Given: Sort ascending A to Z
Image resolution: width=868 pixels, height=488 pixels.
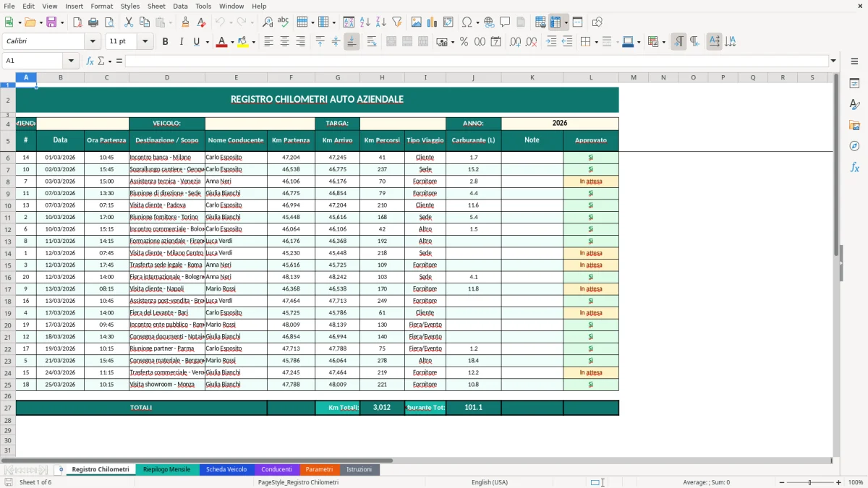Looking at the screenshot, I should point(365,22).
